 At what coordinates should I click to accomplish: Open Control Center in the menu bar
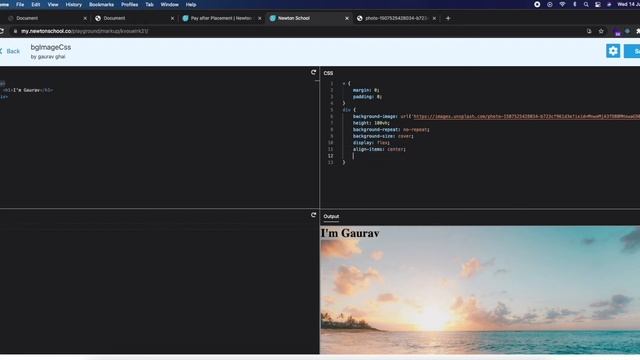tap(598, 4)
